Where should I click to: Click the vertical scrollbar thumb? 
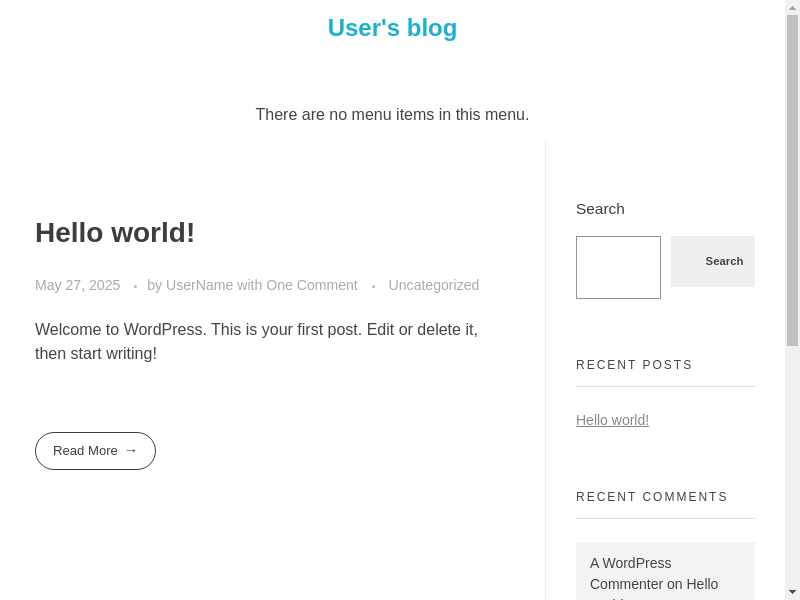pyautogui.click(x=792, y=180)
